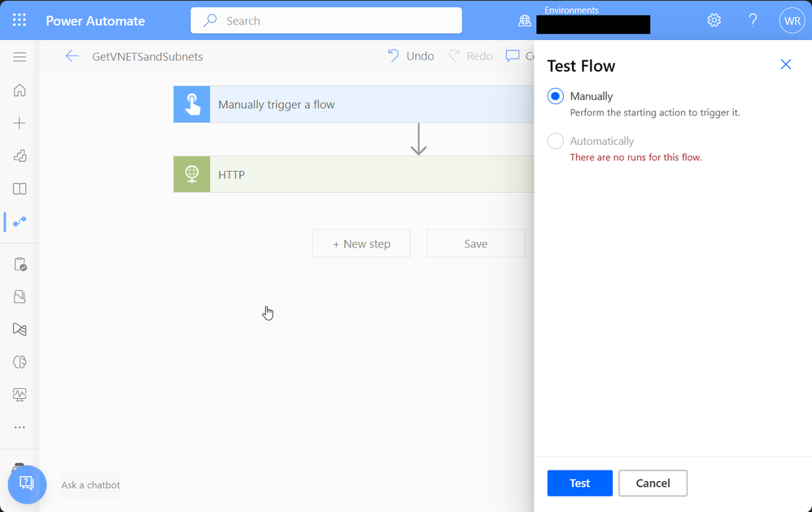Image resolution: width=812 pixels, height=512 pixels.
Task: Open the AI Builder brain icon
Action: [x=20, y=362]
